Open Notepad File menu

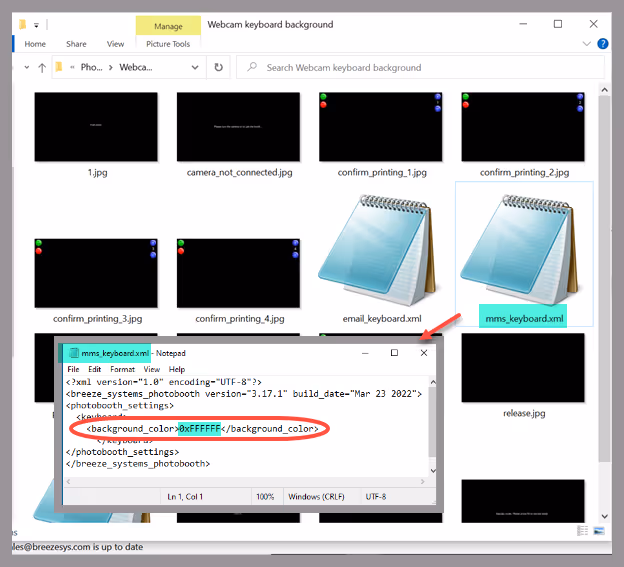73,369
